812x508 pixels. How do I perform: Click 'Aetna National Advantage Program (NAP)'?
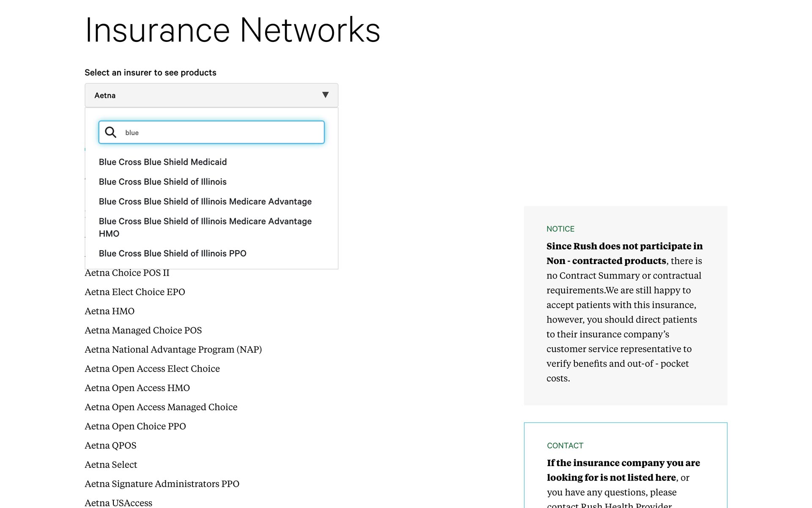pos(173,350)
